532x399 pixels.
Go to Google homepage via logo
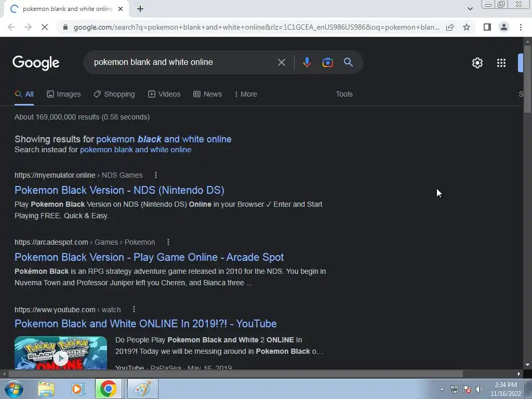[36, 63]
